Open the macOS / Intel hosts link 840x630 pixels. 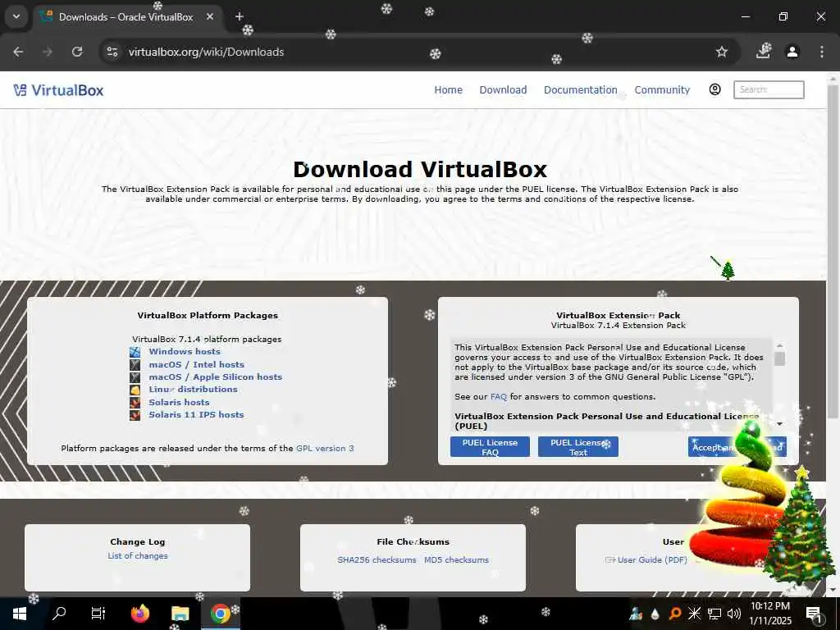point(197,365)
